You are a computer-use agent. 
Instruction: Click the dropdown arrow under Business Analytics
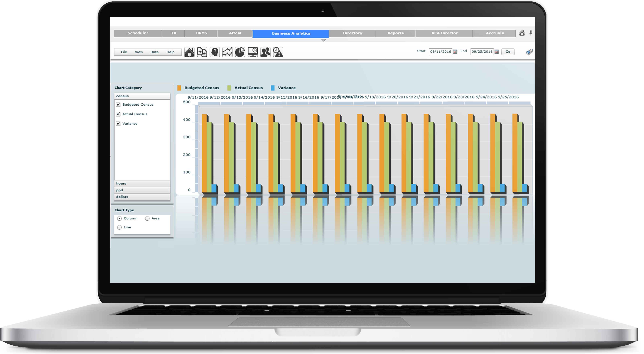coord(324,40)
